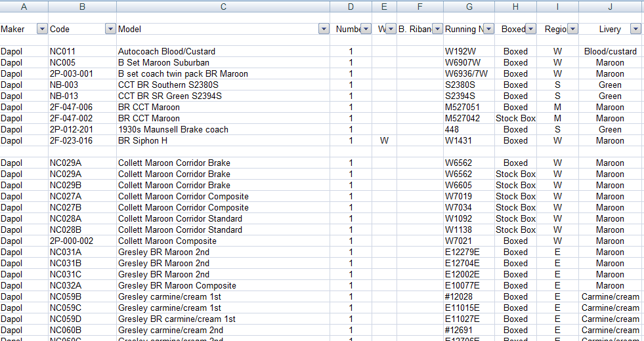Select column E header

[385, 7]
